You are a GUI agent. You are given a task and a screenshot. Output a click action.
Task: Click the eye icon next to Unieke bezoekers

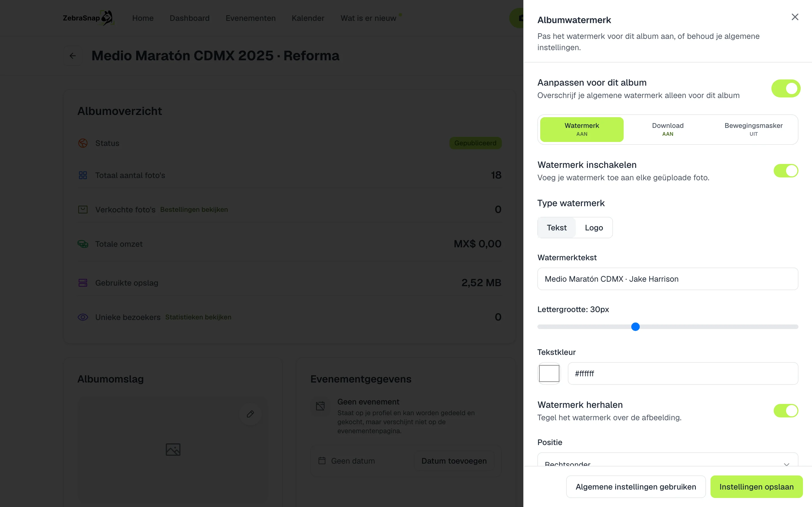coord(83,317)
